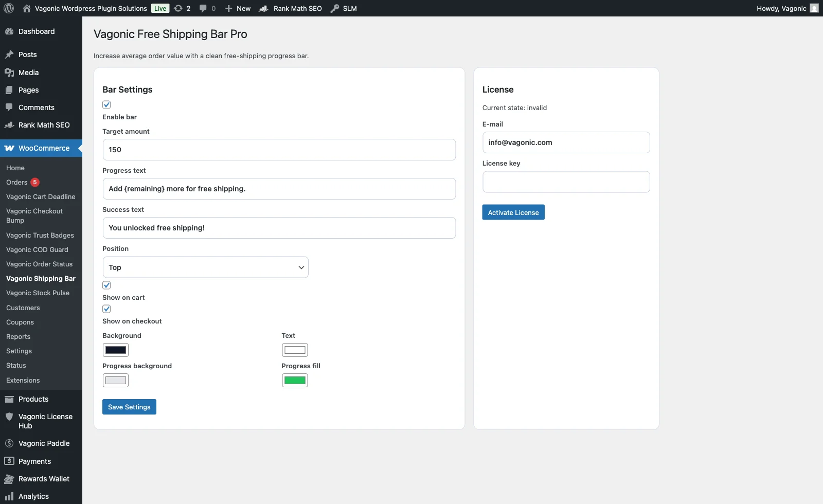
Task: Open the Progress background color swatch
Action: pos(116,381)
